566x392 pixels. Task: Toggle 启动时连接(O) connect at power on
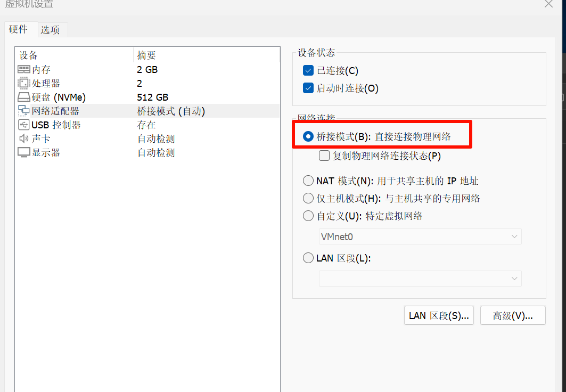click(x=308, y=88)
